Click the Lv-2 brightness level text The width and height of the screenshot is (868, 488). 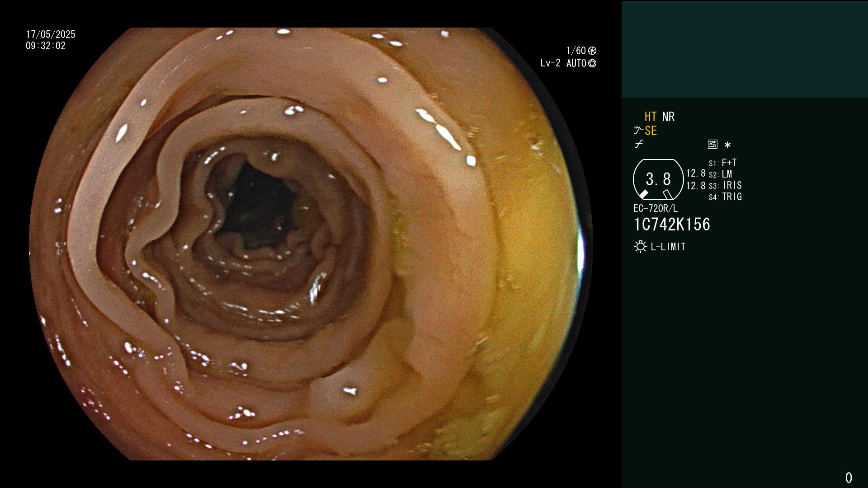coord(550,63)
